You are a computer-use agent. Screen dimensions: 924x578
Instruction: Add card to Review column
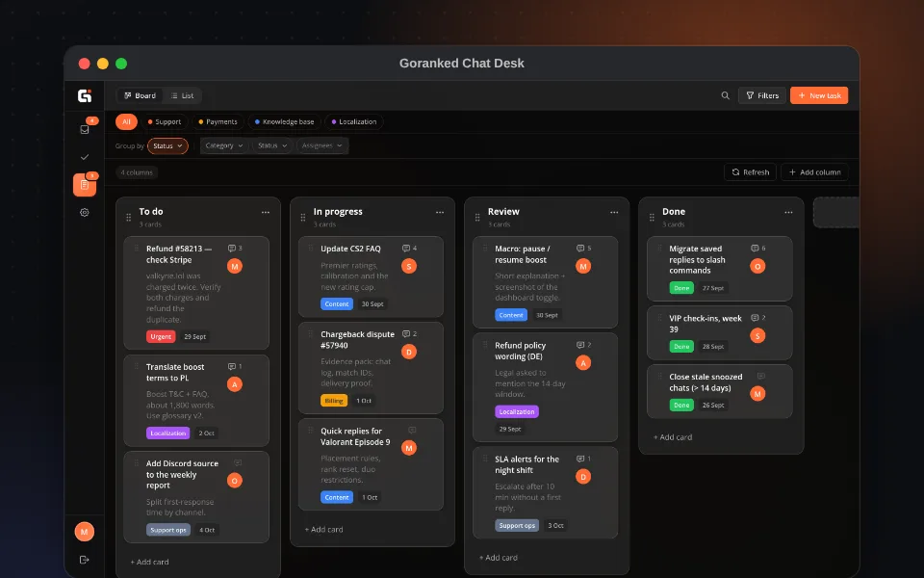click(499, 558)
